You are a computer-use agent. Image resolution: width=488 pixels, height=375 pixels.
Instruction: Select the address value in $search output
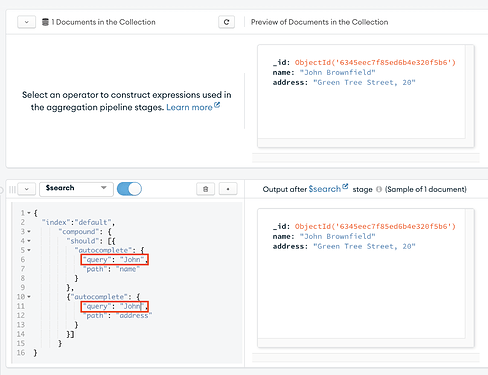click(364, 246)
